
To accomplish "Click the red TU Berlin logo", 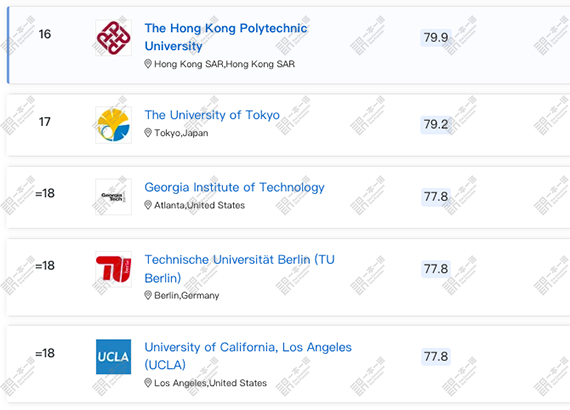I will (113, 269).
